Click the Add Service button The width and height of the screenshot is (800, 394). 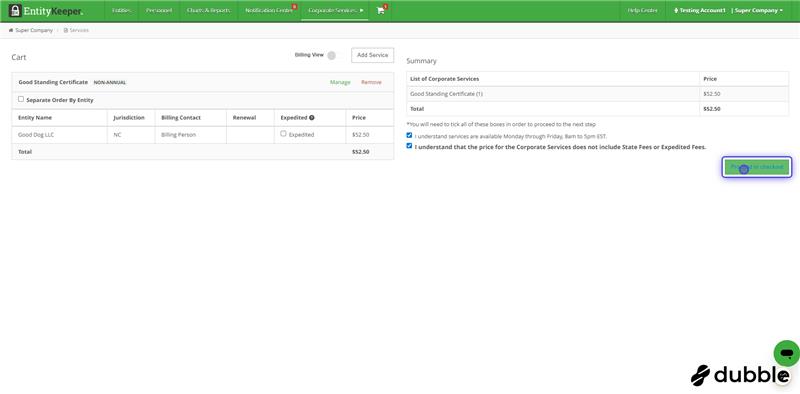click(x=372, y=55)
